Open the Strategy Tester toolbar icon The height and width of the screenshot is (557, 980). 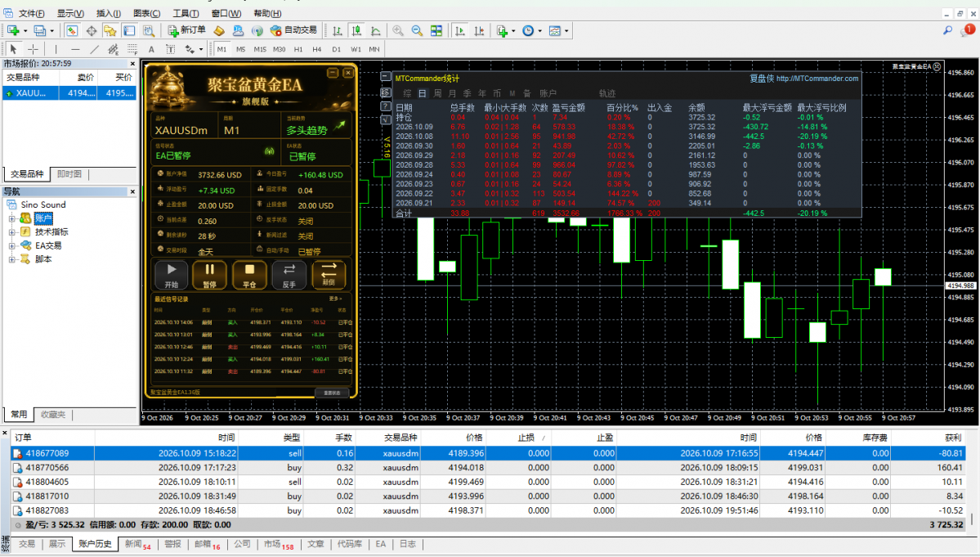tap(149, 30)
